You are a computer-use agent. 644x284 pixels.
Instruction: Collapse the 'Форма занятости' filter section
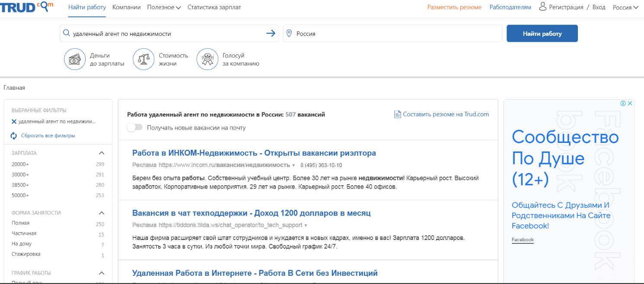pos(102,213)
